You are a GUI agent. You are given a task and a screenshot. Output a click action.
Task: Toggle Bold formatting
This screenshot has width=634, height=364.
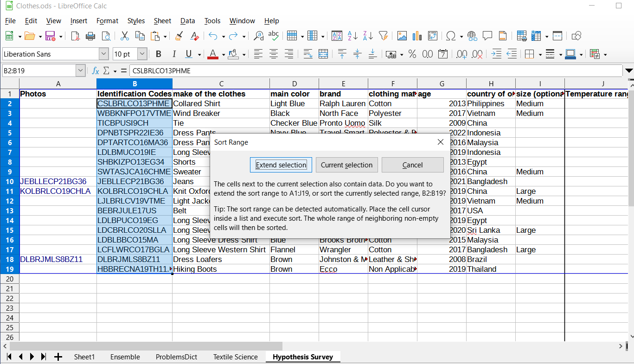159,54
